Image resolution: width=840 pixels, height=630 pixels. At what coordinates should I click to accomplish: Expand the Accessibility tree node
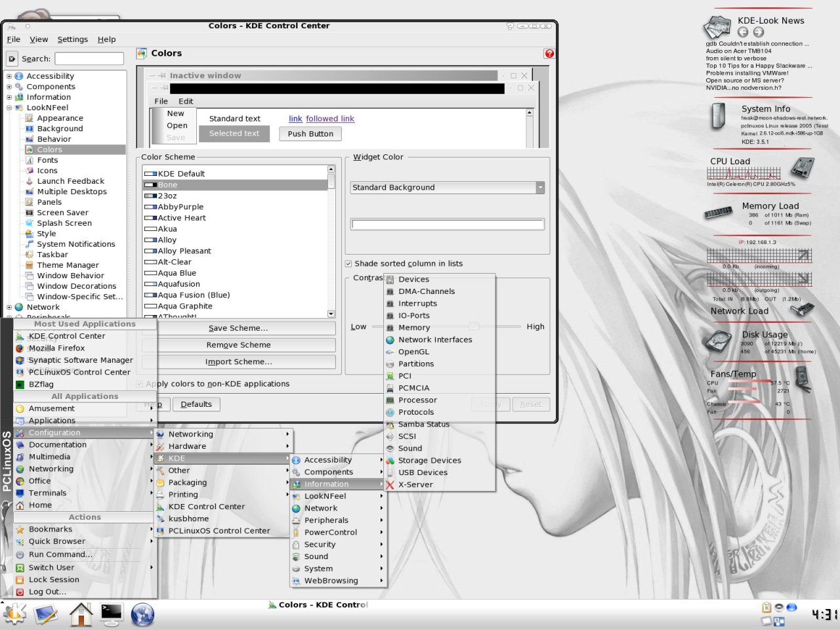[9, 76]
